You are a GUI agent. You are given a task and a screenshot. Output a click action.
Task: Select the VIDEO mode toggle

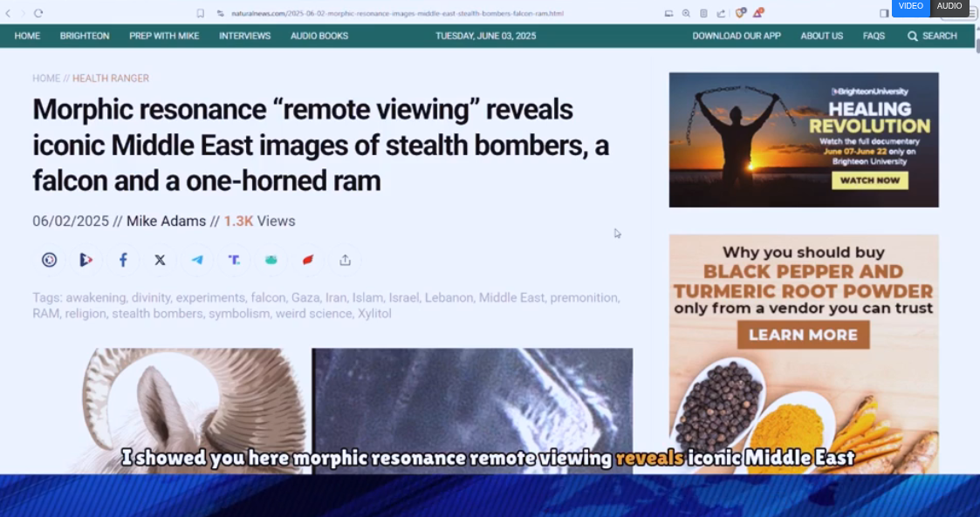pyautogui.click(x=910, y=6)
